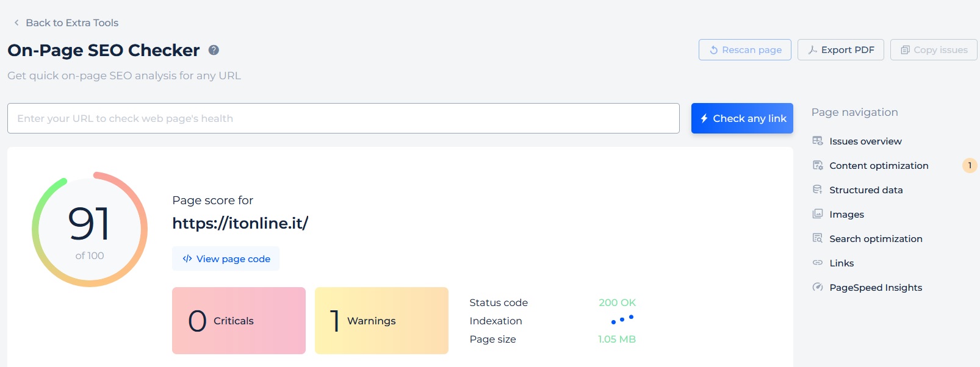Click the Content optimization icon
Image resolution: width=980 pixels, height=367 pixels.
click(818, 165)
